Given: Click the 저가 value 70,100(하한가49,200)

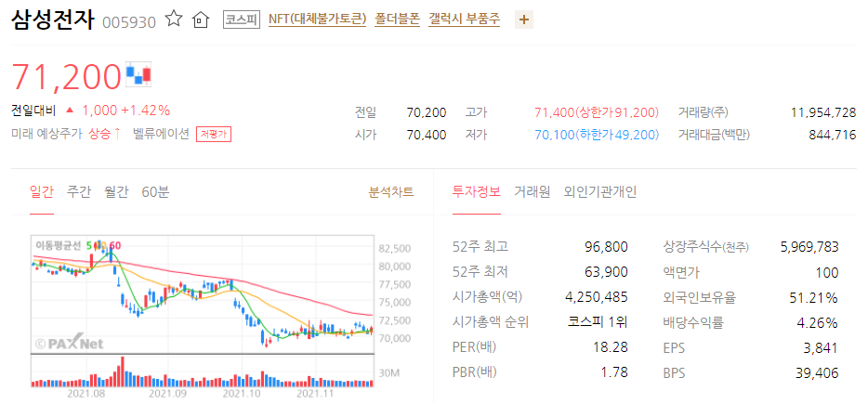Looking at the screenshot, I should tap(597, 135).
